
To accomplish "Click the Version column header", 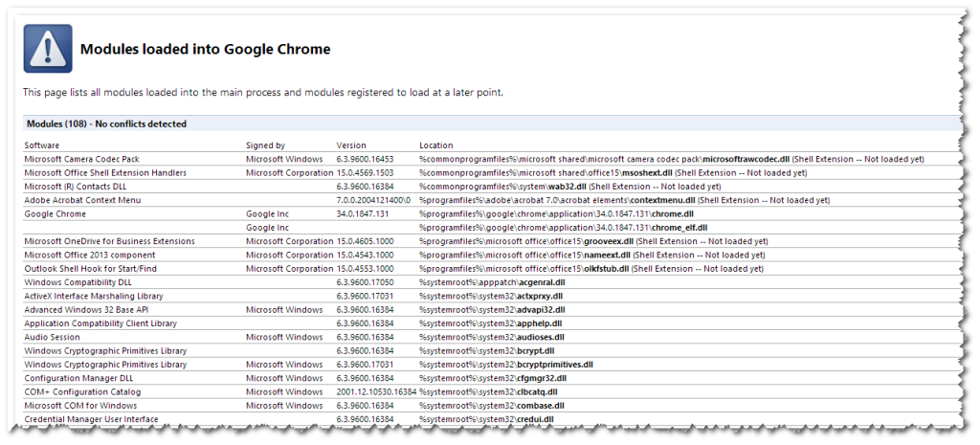I will 351,145.
